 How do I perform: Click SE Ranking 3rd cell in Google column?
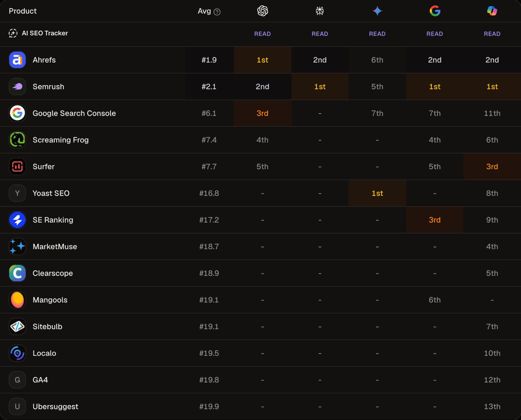435,220
